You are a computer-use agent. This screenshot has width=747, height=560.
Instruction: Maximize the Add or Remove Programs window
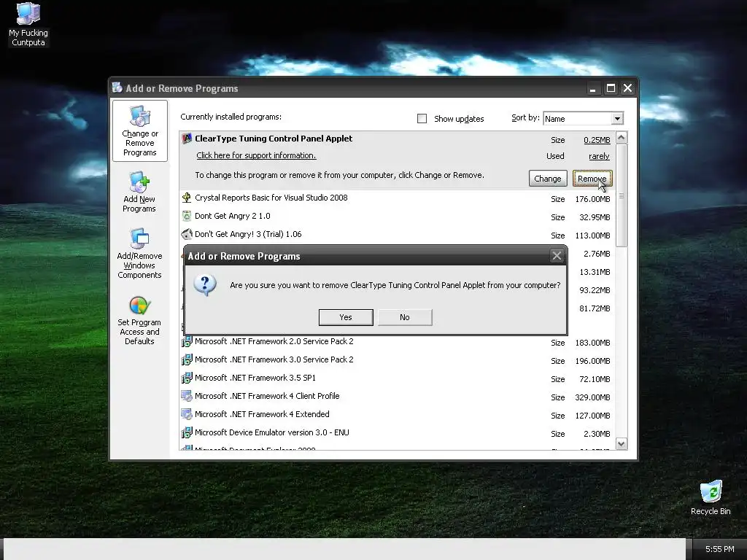coord(611,88)
